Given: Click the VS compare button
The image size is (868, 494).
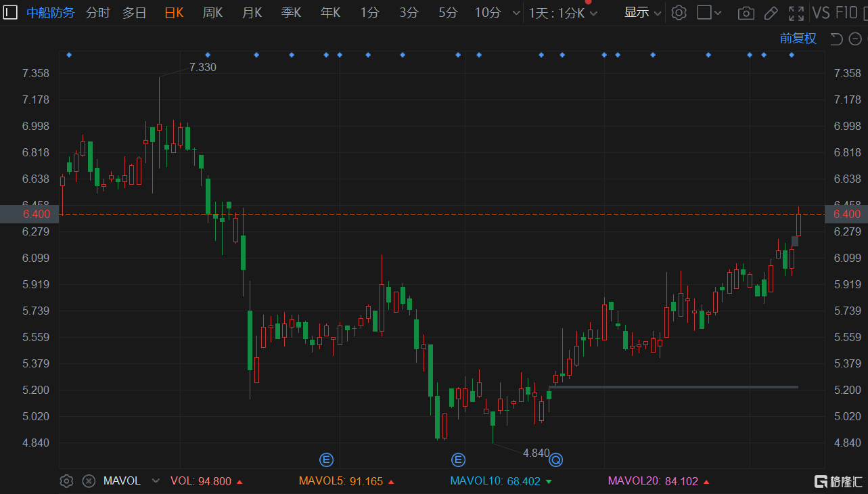Looking at the screenshot, I should [821, 13].
